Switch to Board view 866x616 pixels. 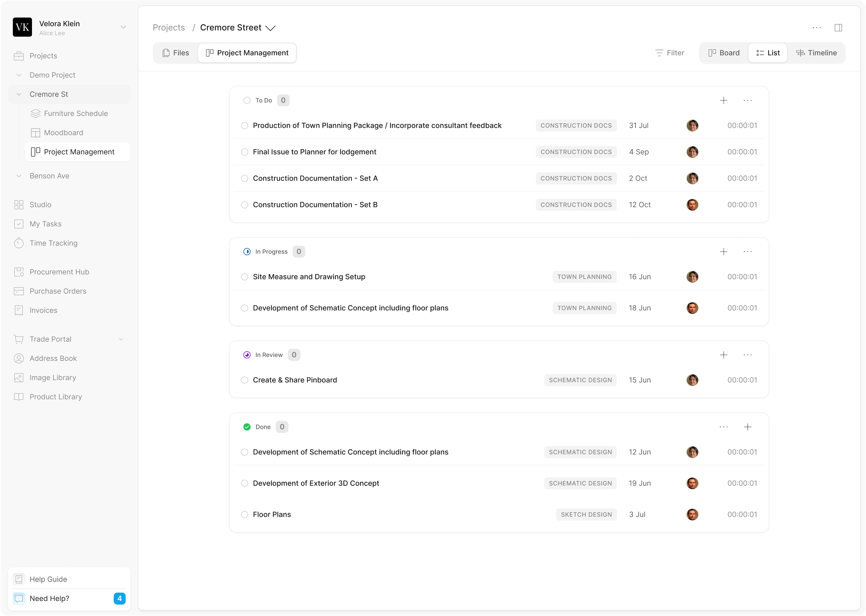(x=724, y=53)
